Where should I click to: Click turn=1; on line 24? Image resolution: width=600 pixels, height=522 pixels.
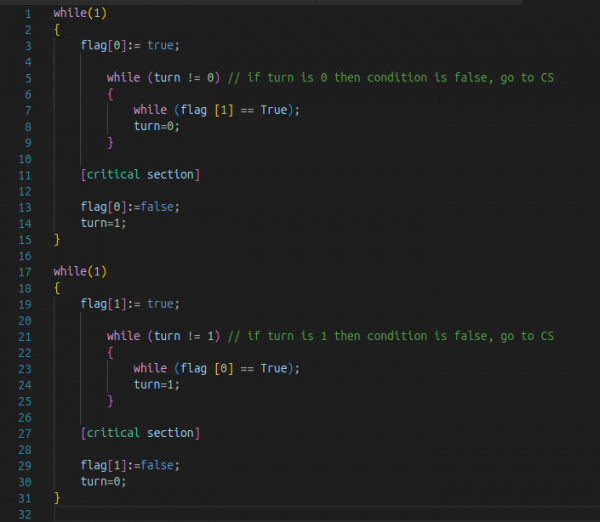(x=157, y=385)
